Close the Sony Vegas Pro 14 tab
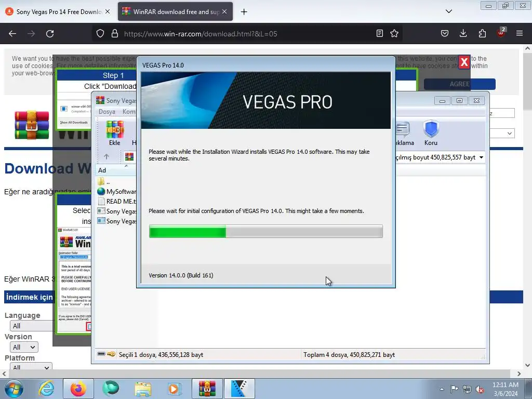Image resolution: width=532 pixels, height=399 pixels. click(x=108, y=11)
